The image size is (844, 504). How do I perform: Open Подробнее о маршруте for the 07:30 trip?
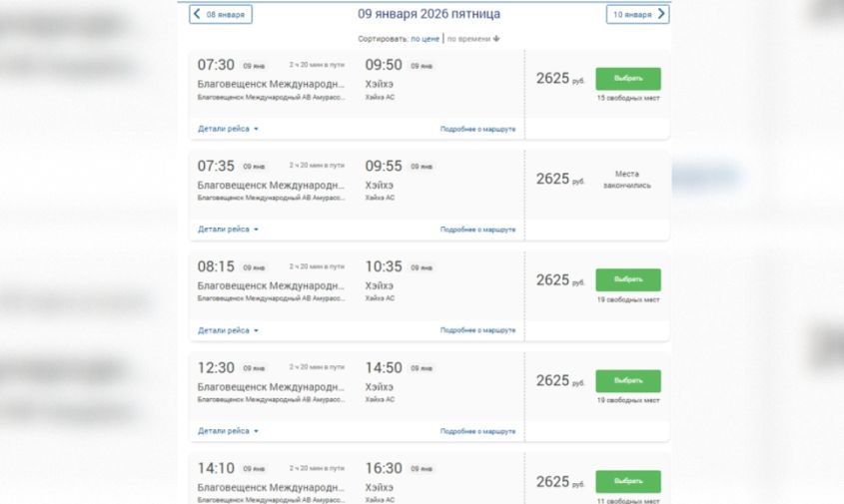[477, 130]
